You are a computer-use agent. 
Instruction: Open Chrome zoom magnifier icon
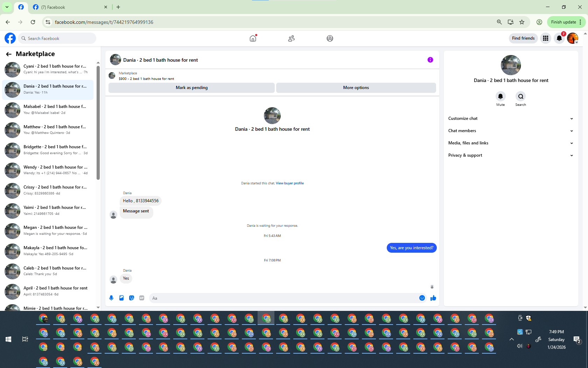click(x=499, y=22)
